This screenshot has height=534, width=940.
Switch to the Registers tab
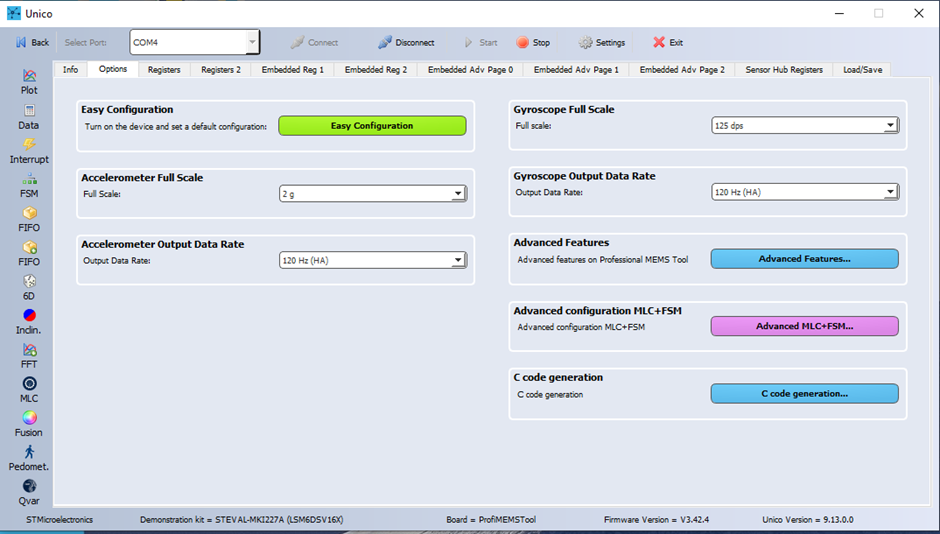click(x=164, y=70)
